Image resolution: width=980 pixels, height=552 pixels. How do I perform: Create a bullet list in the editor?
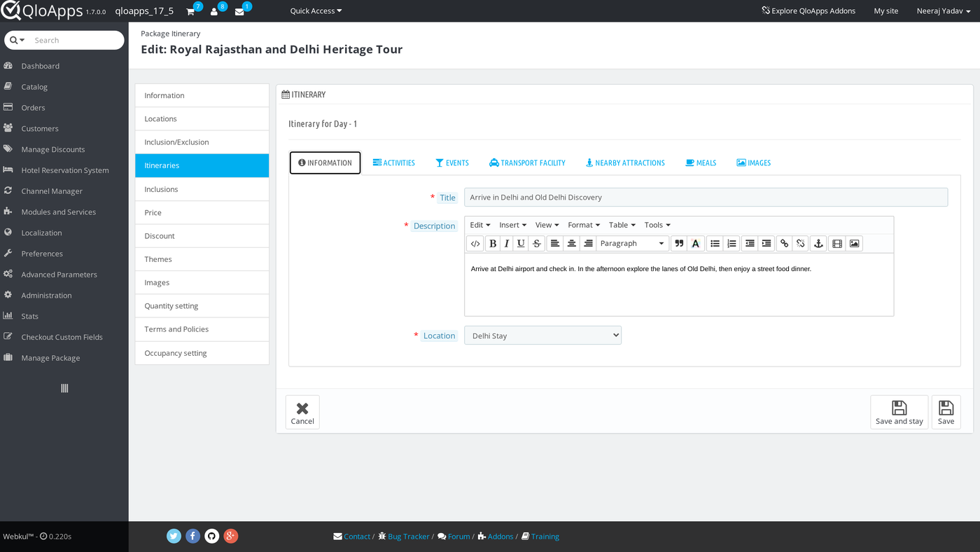click(x=715, y=243)
